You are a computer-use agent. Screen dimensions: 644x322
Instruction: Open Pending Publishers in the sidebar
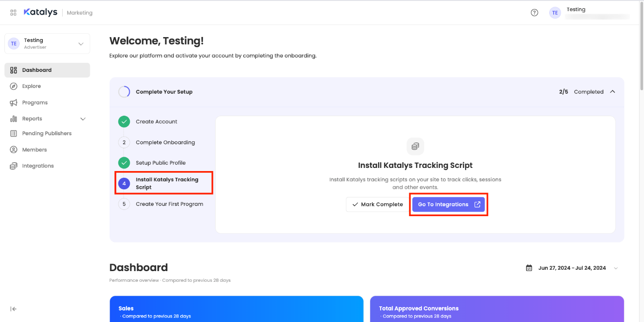(x=47, y=134)
